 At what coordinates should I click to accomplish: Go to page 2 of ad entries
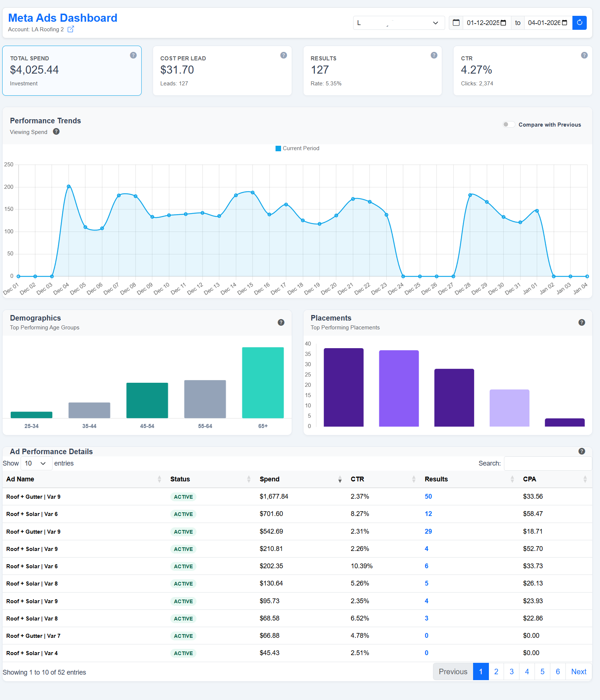(x=496, y=671)
